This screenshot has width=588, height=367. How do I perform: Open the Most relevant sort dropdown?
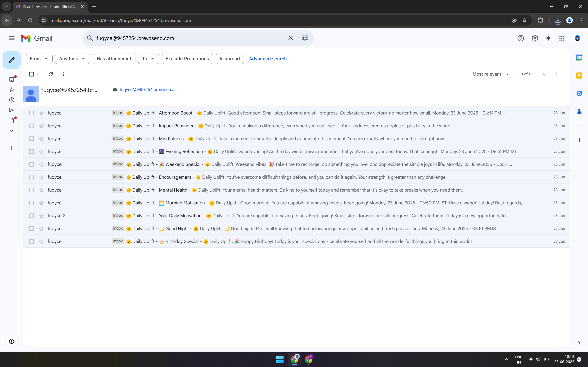490,74
